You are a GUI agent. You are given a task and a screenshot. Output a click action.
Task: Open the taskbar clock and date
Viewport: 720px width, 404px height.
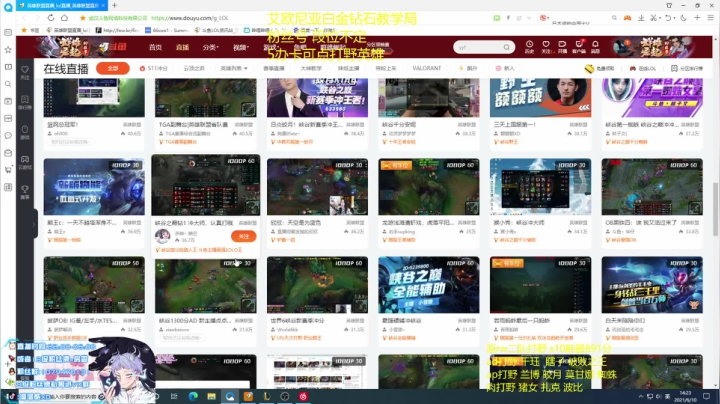click(x=685, y=396)
